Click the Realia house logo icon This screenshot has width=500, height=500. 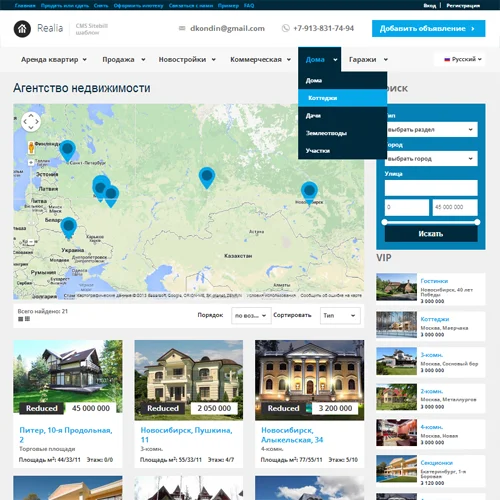[x=22, y=29]
